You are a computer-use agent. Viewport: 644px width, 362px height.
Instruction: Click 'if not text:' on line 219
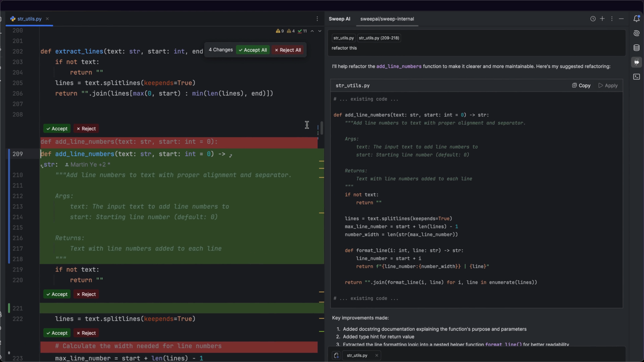[x=78, y=270]
